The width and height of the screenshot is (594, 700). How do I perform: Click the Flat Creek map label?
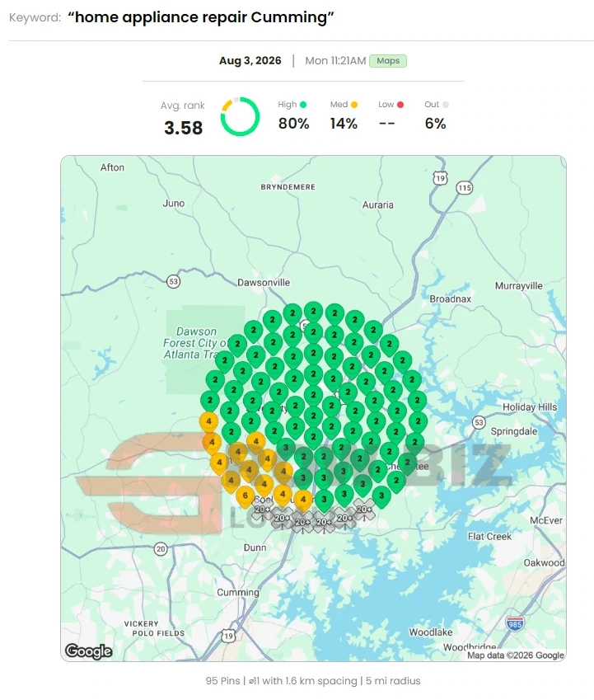point(489,536)
